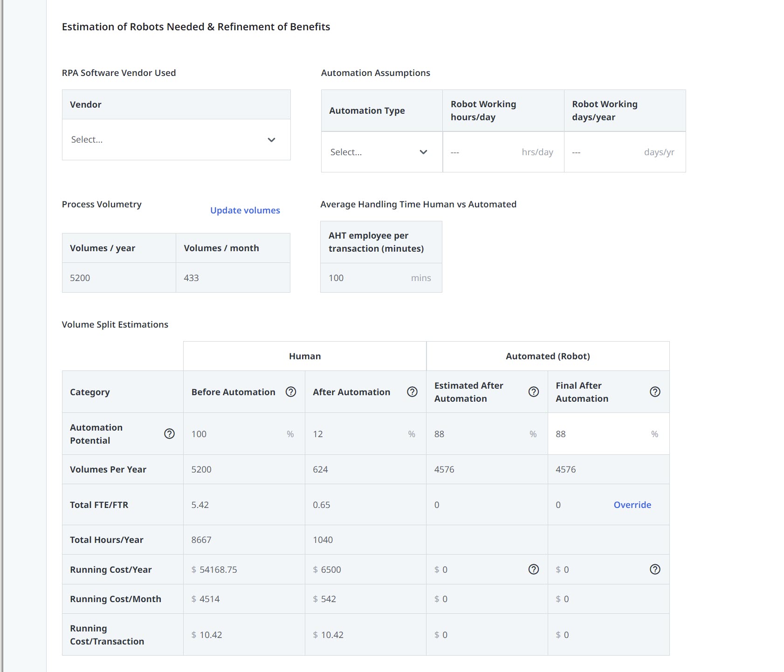Focus the Robot Working hours/day input
The image size is (784, 672).
503,152
